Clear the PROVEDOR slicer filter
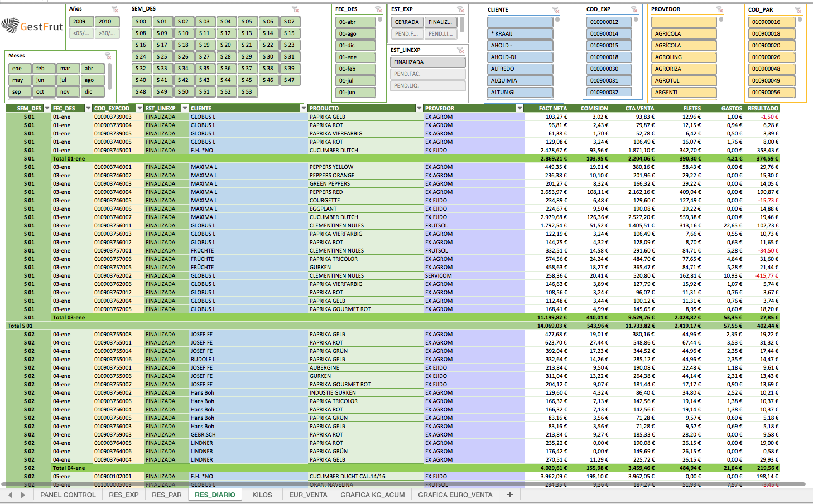This screenshot has height=504, width=813. (x=719, y=9)
